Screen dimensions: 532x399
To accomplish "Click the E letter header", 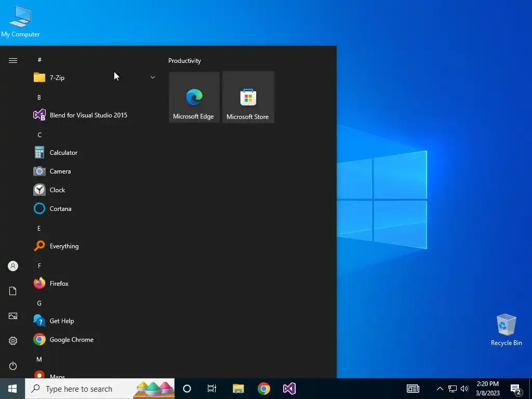I will [39, 229].
